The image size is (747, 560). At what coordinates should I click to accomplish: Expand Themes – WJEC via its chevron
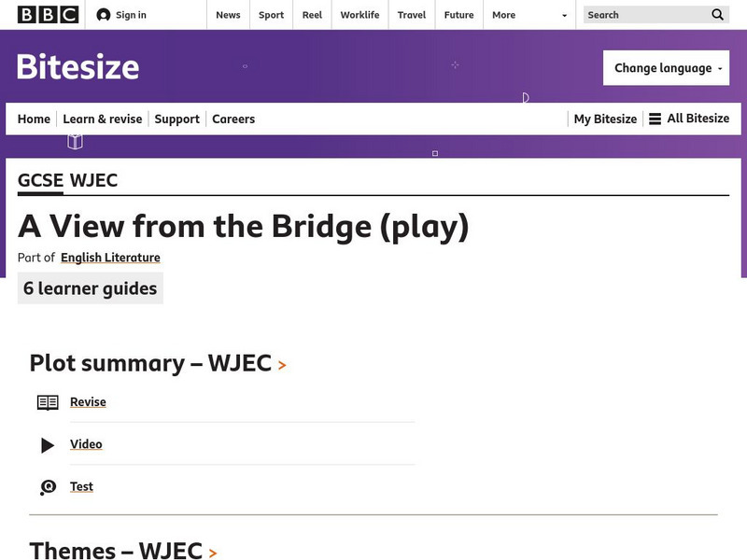pyautogui.click(x=213, y=552)
